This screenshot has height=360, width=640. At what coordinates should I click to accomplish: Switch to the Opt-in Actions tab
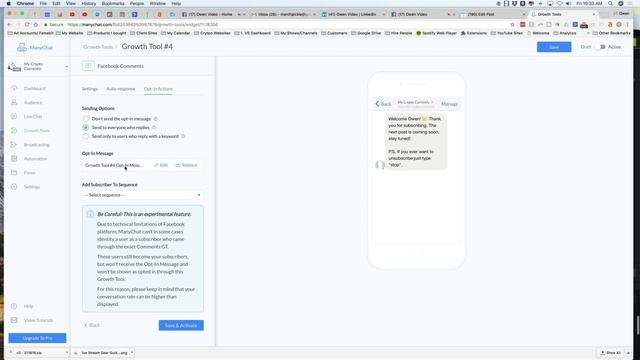click(158, 89)
